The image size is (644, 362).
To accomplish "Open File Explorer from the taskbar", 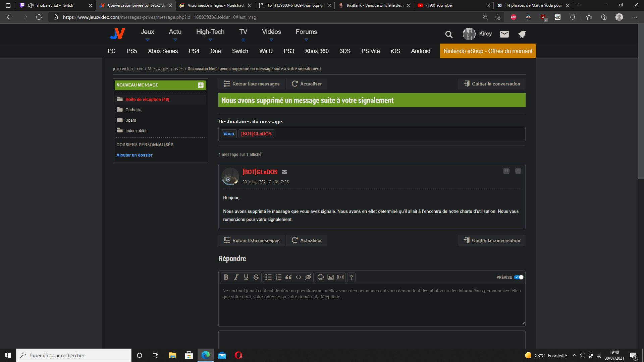I will (172, 355).
